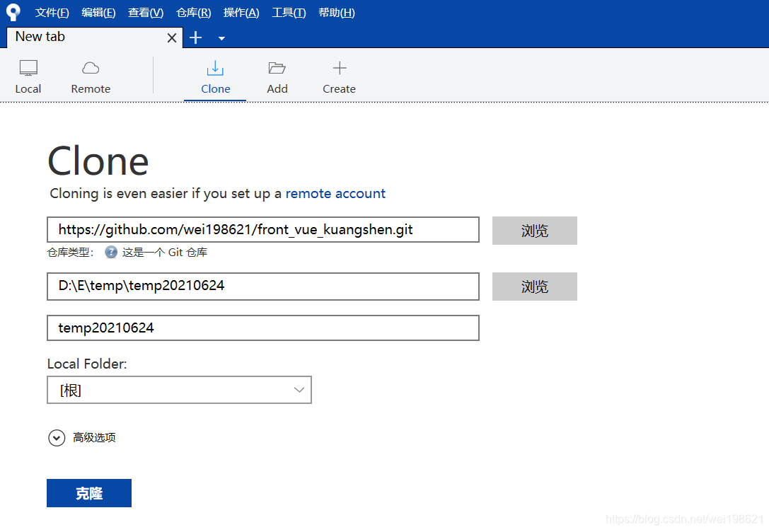Open the 仓库(R) menu
The image size is (769, 532).
tap(194, 13)
